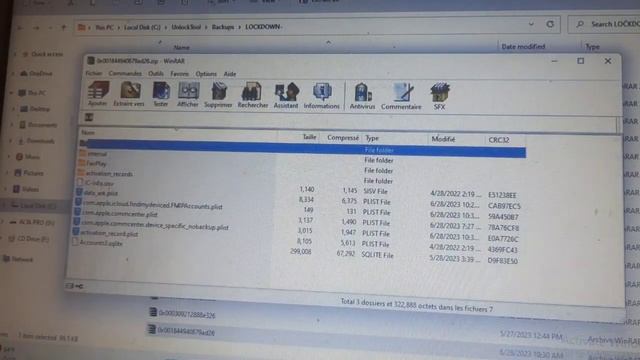Image resolution: width=640 pixels, height=360 pixels.
Task: Click the Tester archive icon
Action: click(161, 94)
